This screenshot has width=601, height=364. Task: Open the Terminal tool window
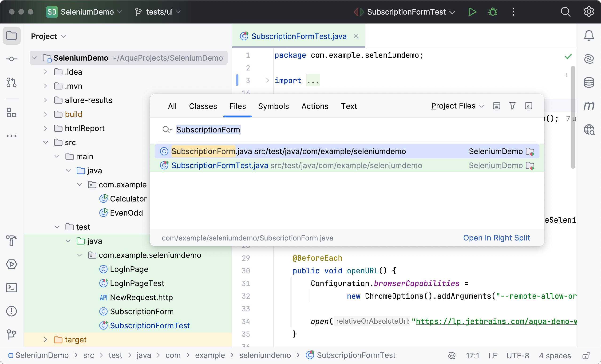[12, 288]
